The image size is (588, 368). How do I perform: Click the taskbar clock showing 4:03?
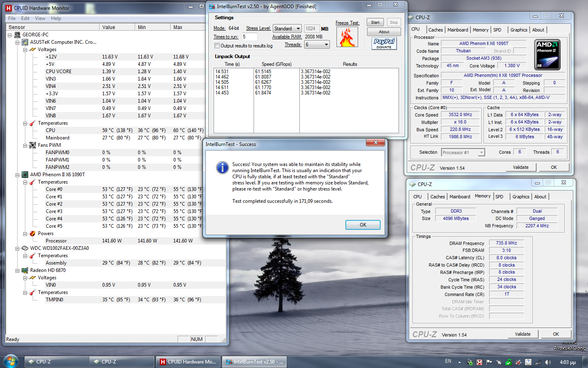coord(568,362)
